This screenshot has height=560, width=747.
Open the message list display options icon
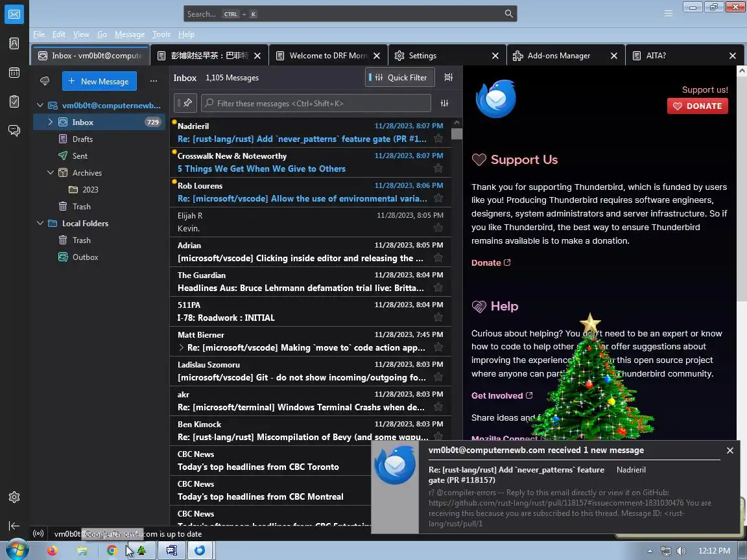point(449,77)
